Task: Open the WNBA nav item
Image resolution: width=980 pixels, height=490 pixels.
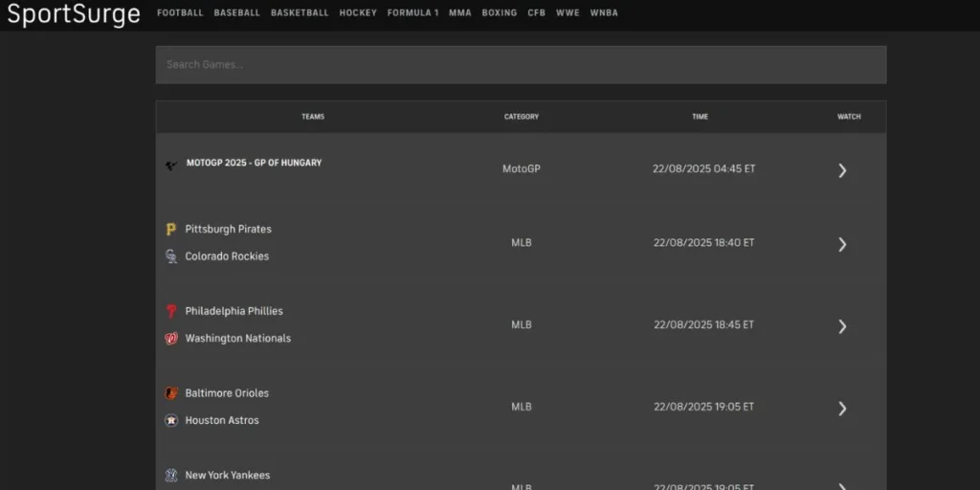Action: tap(604, 12)
